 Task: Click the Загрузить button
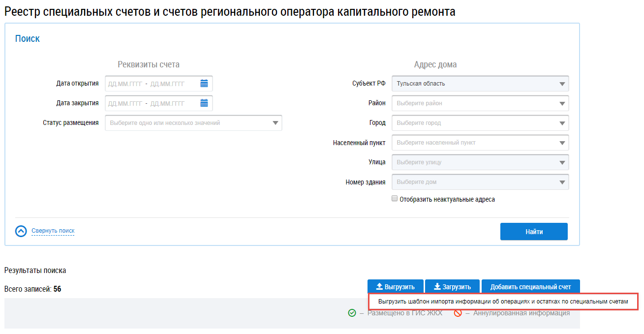[x=452, y=287]
